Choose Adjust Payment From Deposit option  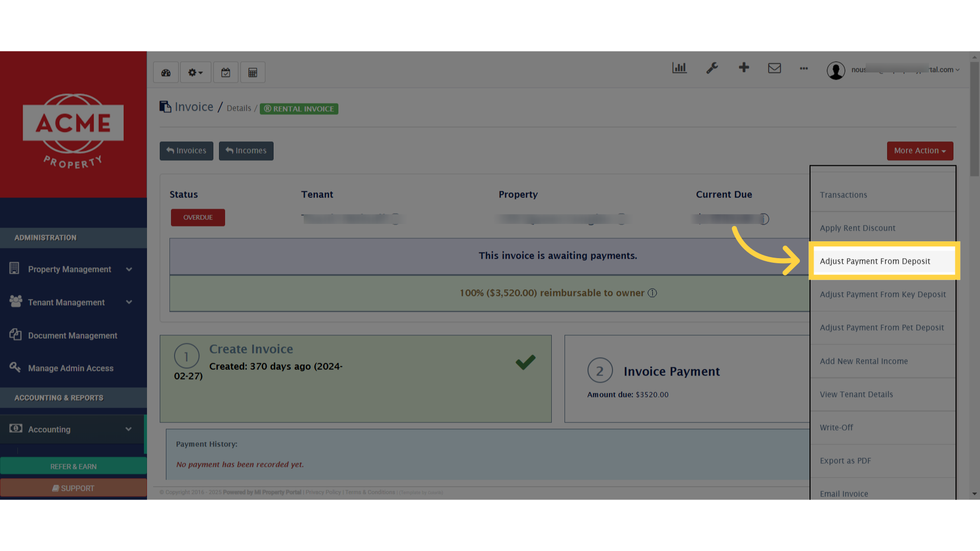[x=875, y=261]
